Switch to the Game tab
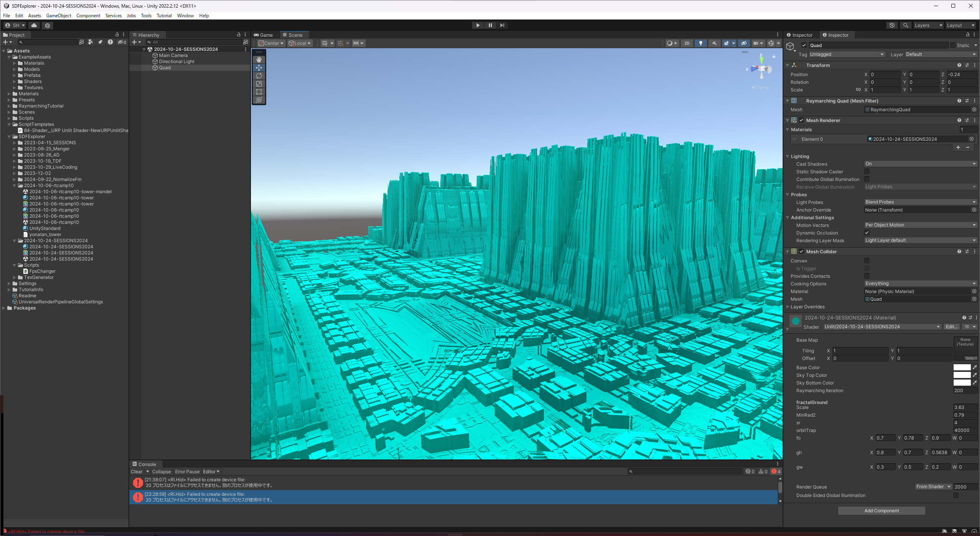The image size is (980, 536). coord(264,35)
